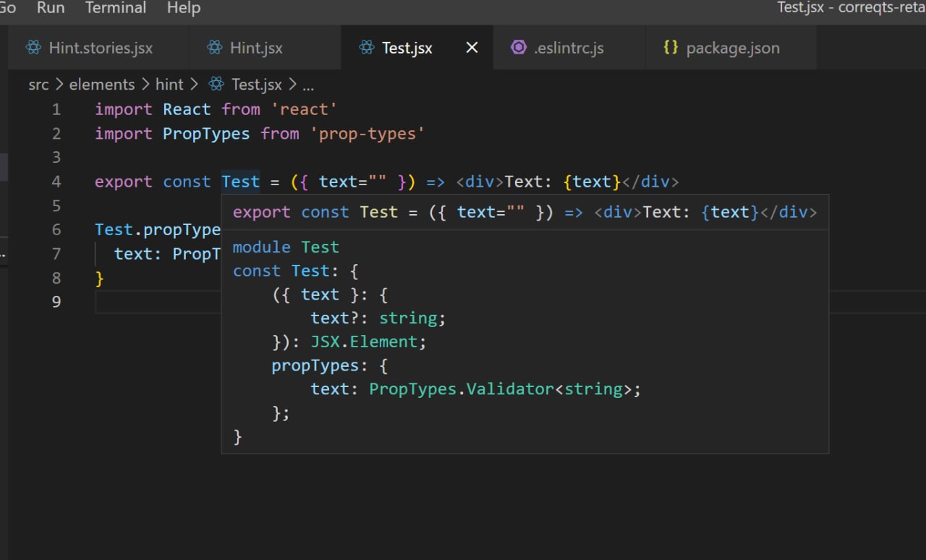The height and width of the screenshot is (560, 926).
Task: Click line number 9 in the gutter
Action: coord(56,302)
